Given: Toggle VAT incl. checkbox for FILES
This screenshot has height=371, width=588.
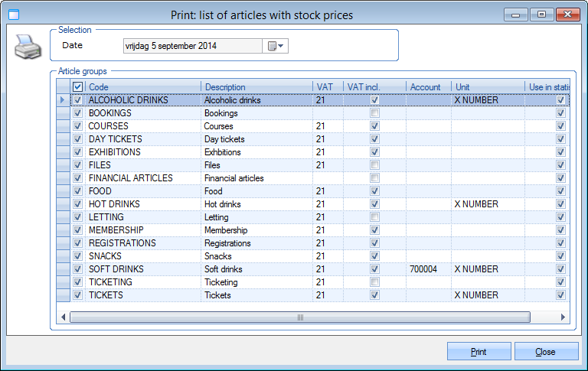Looking at the screenshot, I should click(374, 165).
